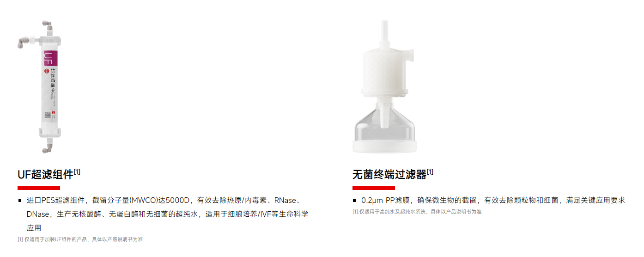644x257 pixels.
Task: Click the top inlet stem of the terminal filter
Action: [x=383, y=33]
